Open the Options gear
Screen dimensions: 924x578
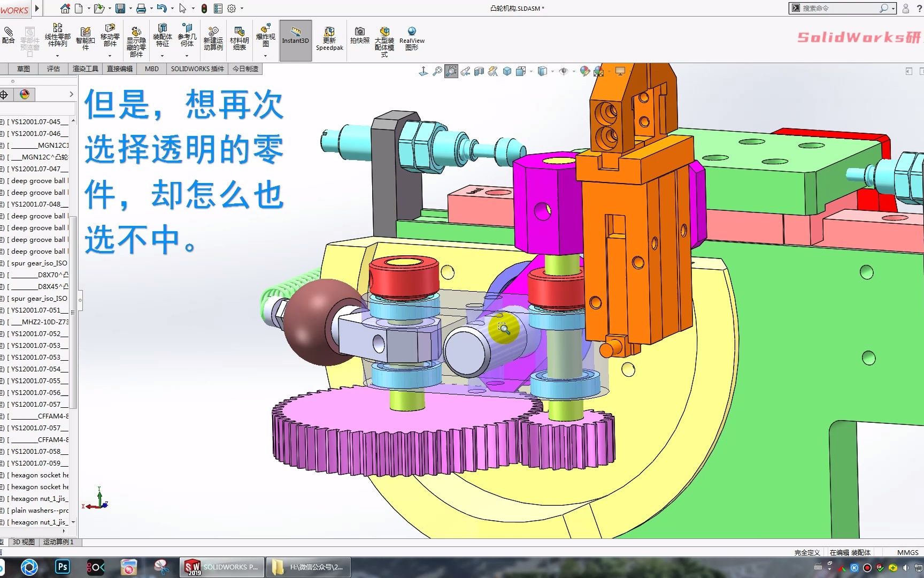(x=232, y=9)
